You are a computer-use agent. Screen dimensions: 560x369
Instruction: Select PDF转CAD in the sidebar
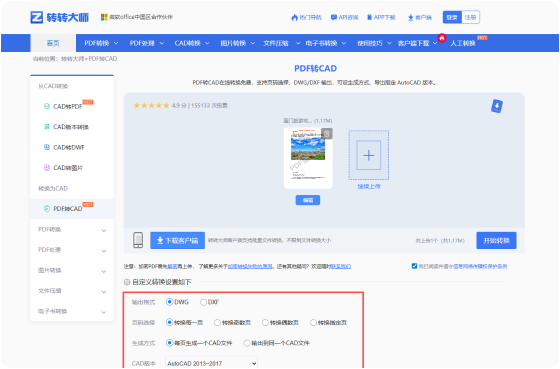[x=72, y=209]
